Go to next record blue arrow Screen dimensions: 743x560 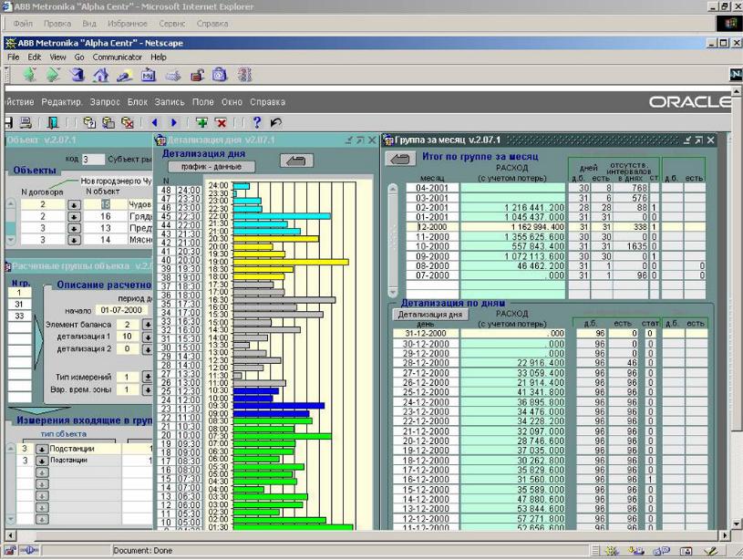click(x=174, y=123)
